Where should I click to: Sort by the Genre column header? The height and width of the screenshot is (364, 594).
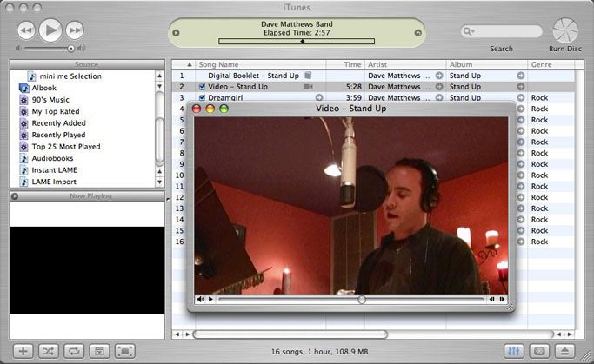(x=551, y=64)
